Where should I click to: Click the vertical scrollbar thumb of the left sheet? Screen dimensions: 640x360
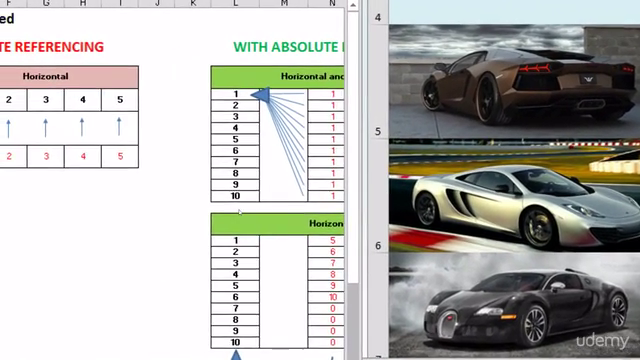(353, 147)
